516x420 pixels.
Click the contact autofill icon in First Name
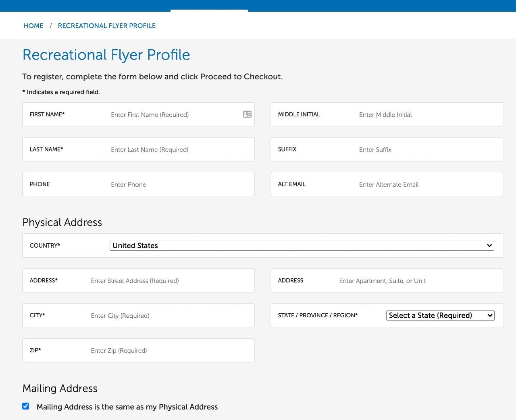(247, 114)
